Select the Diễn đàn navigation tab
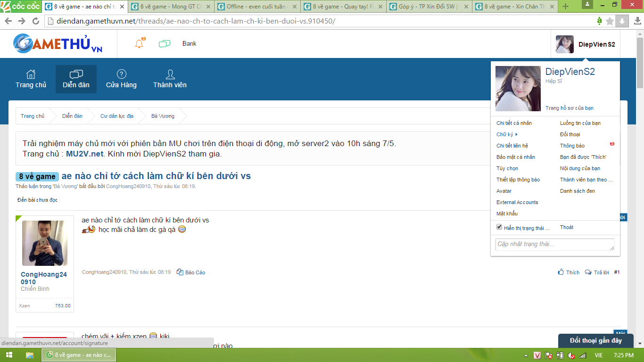This screenshot has width=644, height=362. (x=76, y=79)
